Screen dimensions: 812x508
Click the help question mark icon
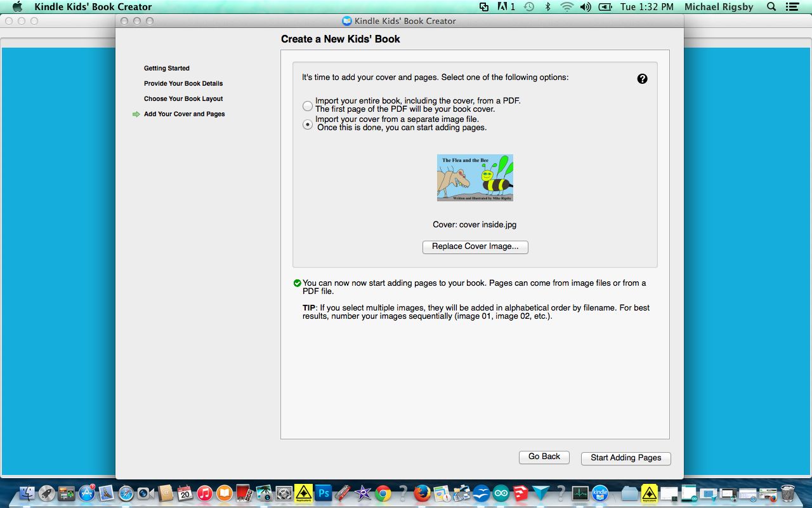642,79
